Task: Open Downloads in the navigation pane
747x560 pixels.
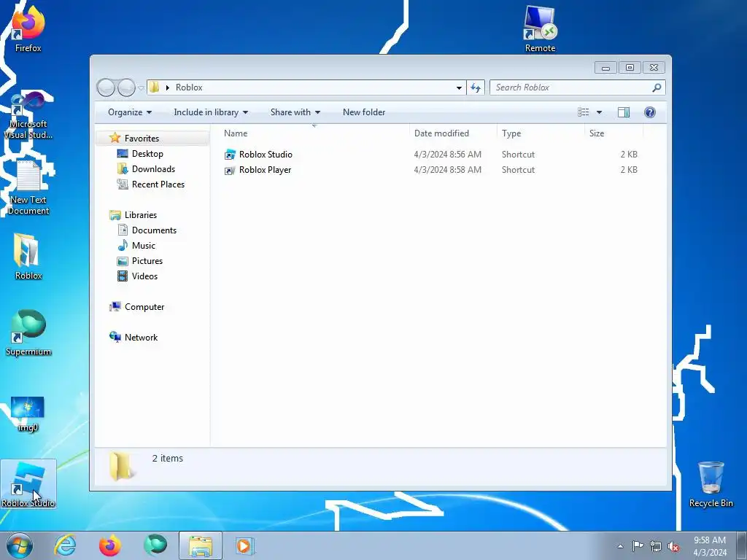Action: pyautogui.click(x=153, y=169)
